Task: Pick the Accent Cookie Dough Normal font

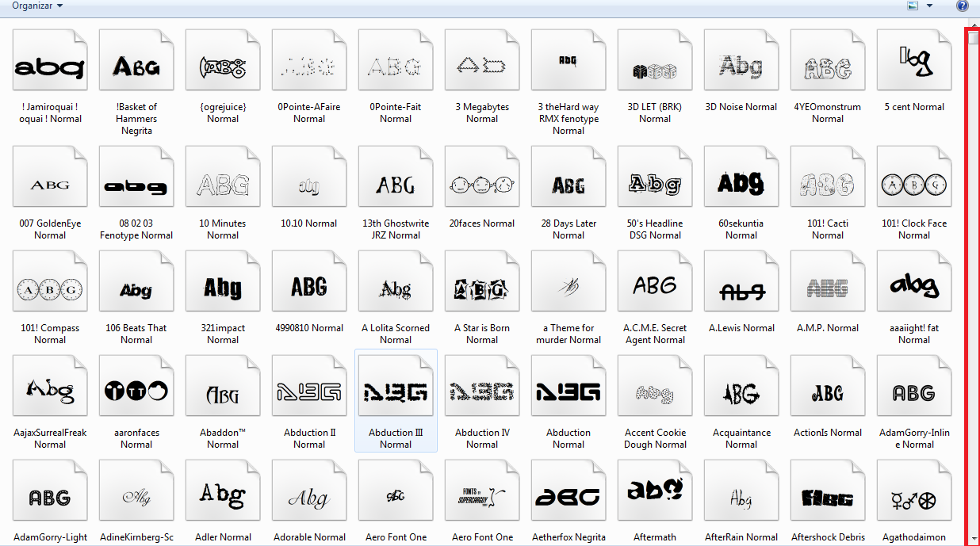Action: (x=655, y=393)
